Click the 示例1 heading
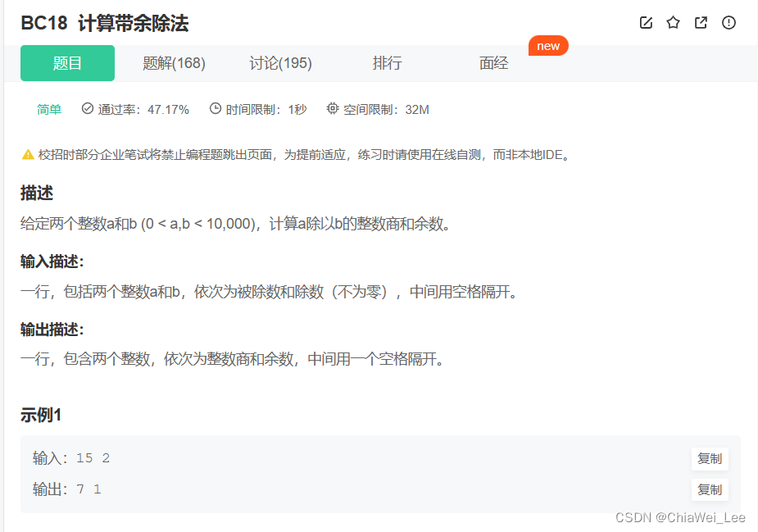The width and height of the screenshot is (758, 532). [x=41, y=415]
